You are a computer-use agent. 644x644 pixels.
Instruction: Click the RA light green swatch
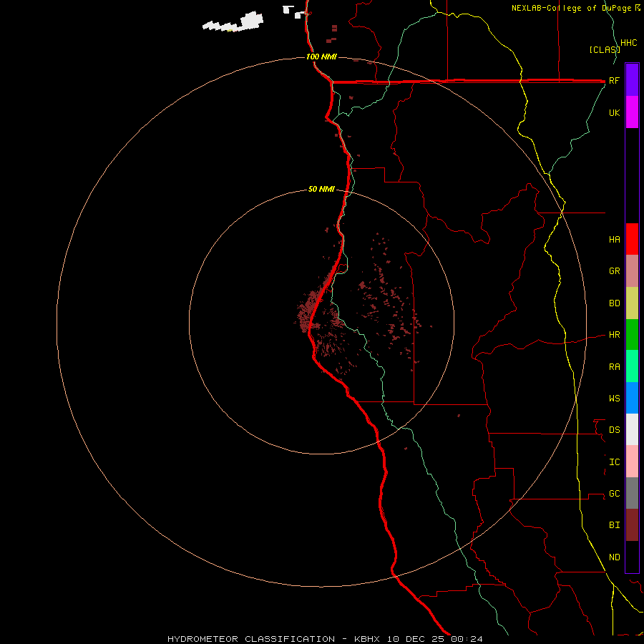click(x=632, y=366)
